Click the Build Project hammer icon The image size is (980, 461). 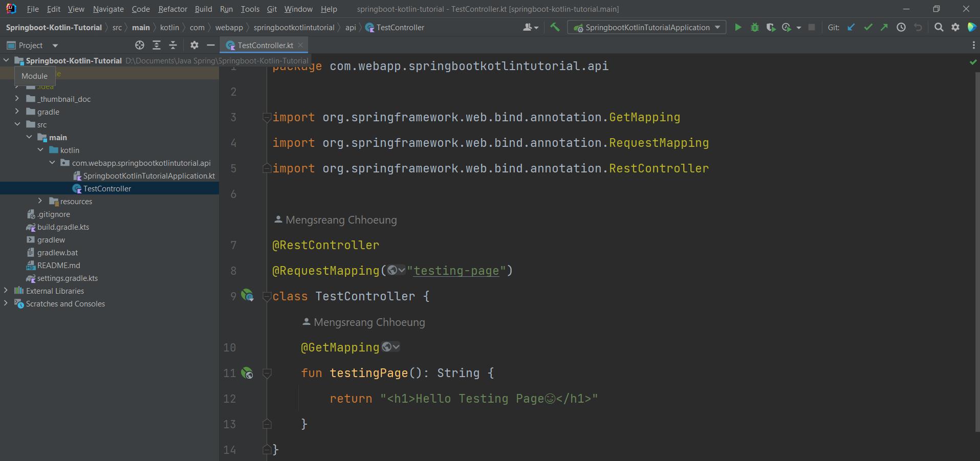click(x=555, y=27)
